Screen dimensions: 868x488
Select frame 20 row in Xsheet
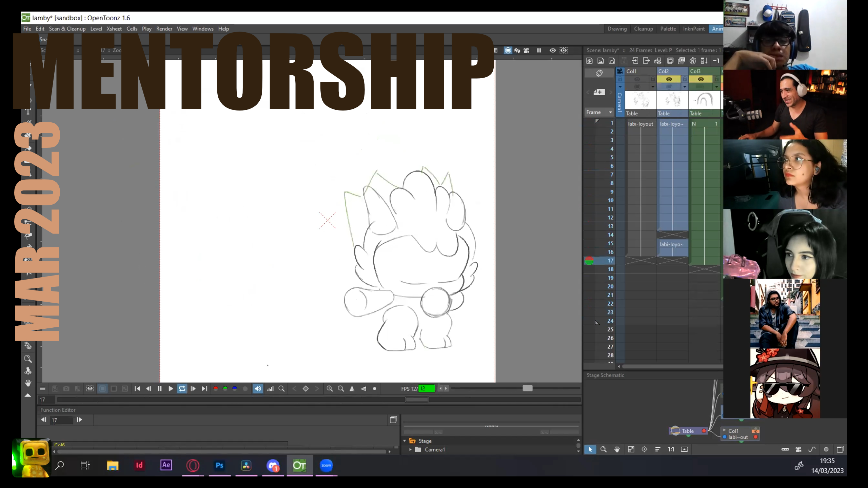click(610, 286)
